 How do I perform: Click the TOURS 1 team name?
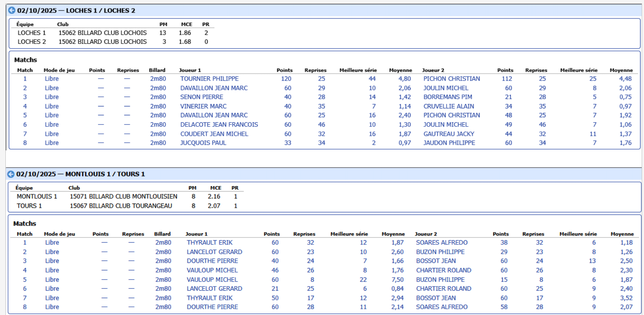tap(29, 206)
